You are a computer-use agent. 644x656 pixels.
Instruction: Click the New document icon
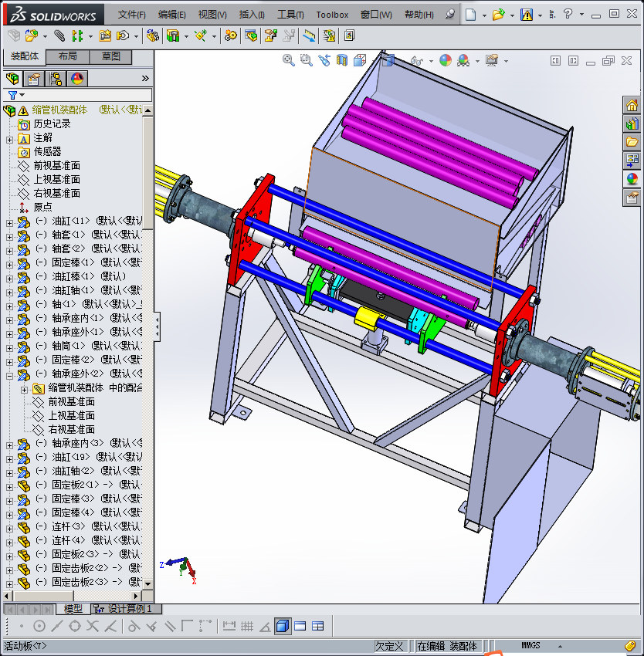coord(471,15)
